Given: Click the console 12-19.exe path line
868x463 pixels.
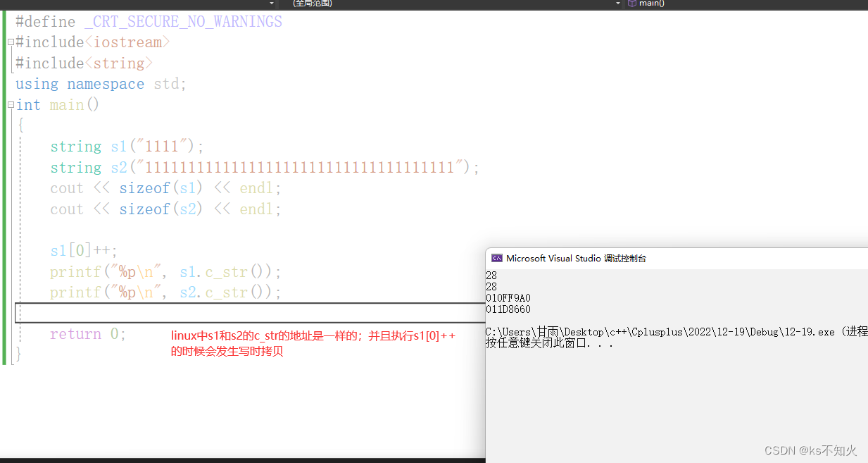Looking at the screenshot, I should (x=677, y=332).
